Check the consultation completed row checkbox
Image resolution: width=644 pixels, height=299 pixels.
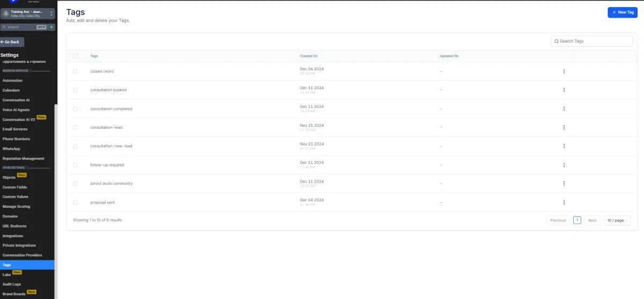[75, 109]
